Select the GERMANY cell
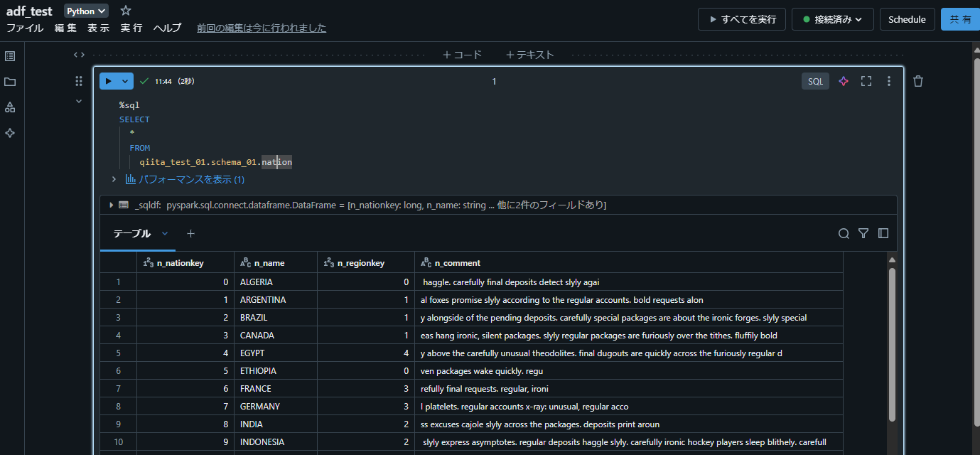This screenshot has height=455, width=980. (x=276, y=407)
